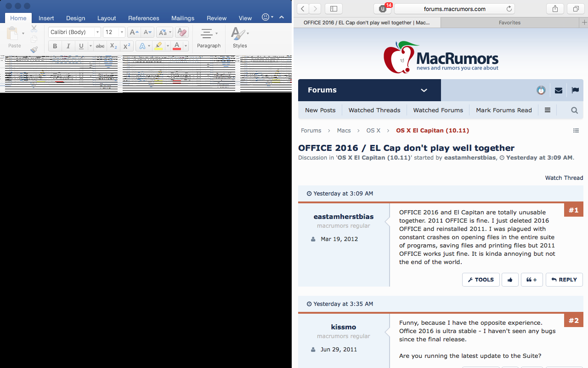The width and height of the screenshot is (588, 368).
Task: Switch to the Insert ribbon tab
Action: (46, 18)
